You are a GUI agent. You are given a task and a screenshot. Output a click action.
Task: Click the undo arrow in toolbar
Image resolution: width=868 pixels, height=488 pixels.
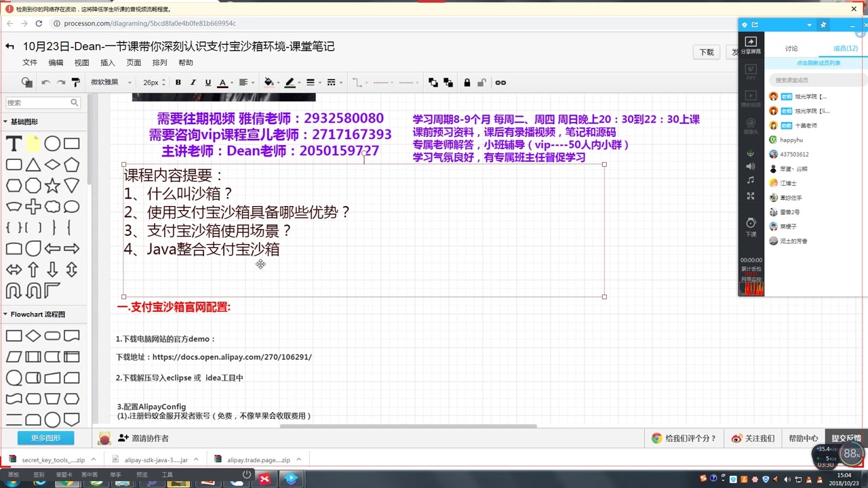point(46,83)
